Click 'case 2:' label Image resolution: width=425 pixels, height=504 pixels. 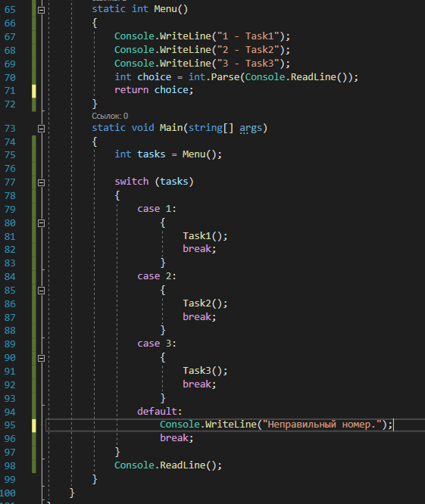[x=157, y=276]
